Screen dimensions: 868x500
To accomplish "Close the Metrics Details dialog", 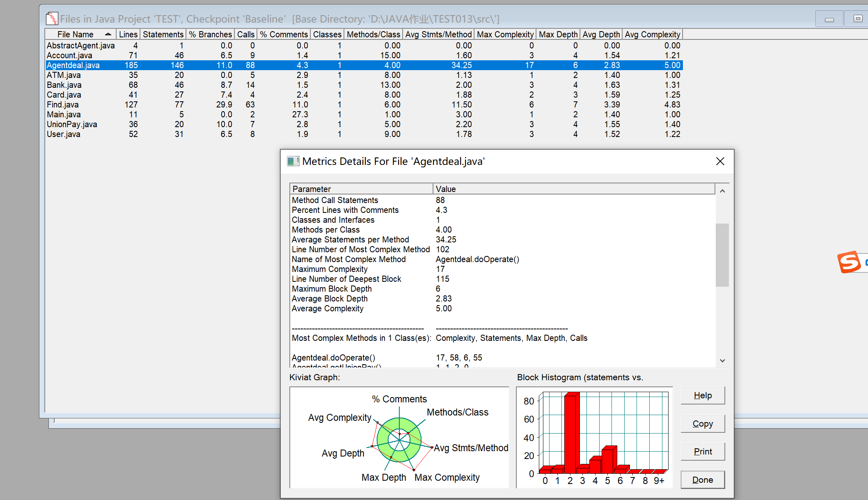I will (720, 161).
